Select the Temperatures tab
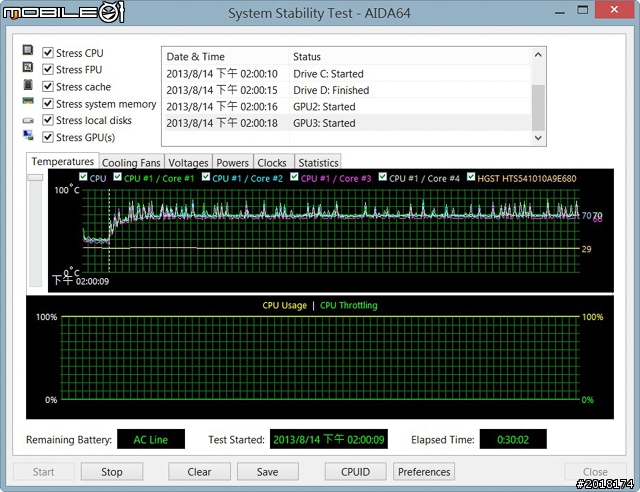 click(x=62, y=161)
